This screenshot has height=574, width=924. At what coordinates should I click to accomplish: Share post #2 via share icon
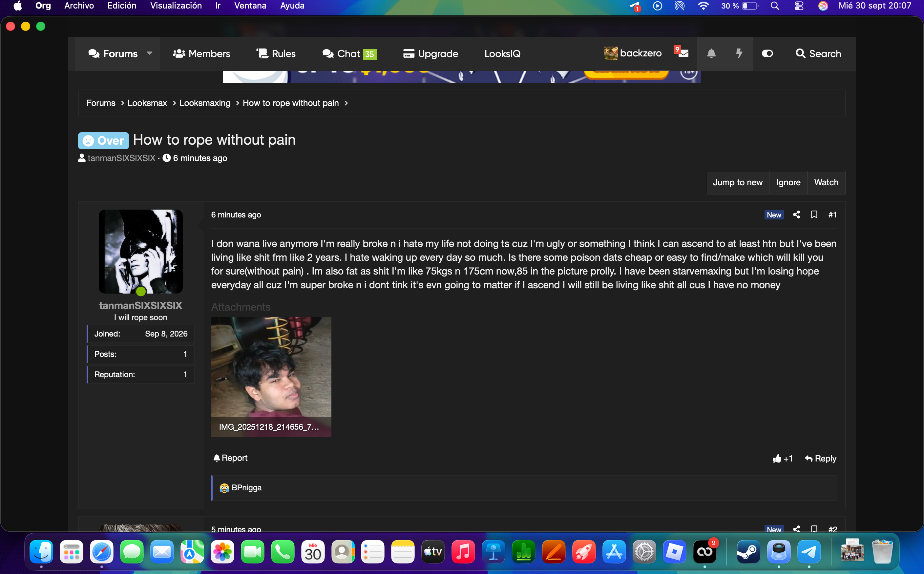tap(796, 528)
